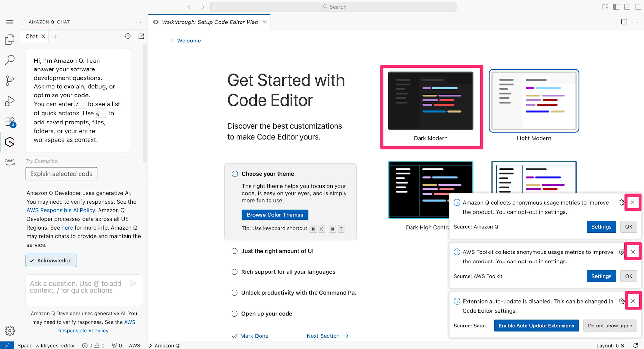The width and height of the screenshot is (644, 349).
Task: Click notifications bell in status bar
Action: (635, 345)
